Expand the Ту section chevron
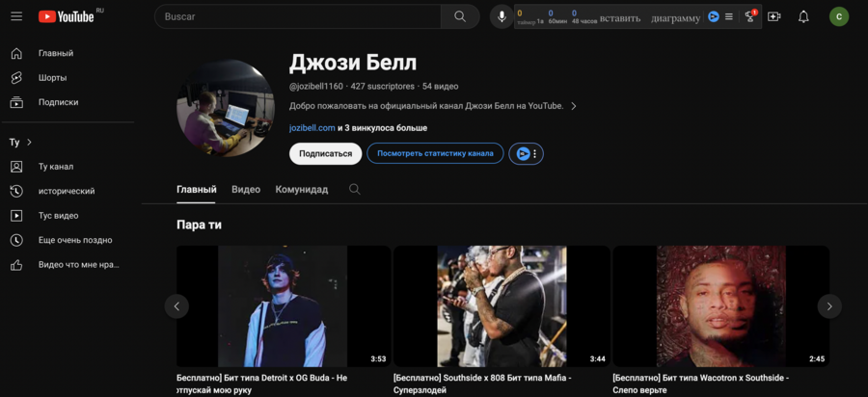The height and width of the screenshot is (397, 868). point(29,142)
